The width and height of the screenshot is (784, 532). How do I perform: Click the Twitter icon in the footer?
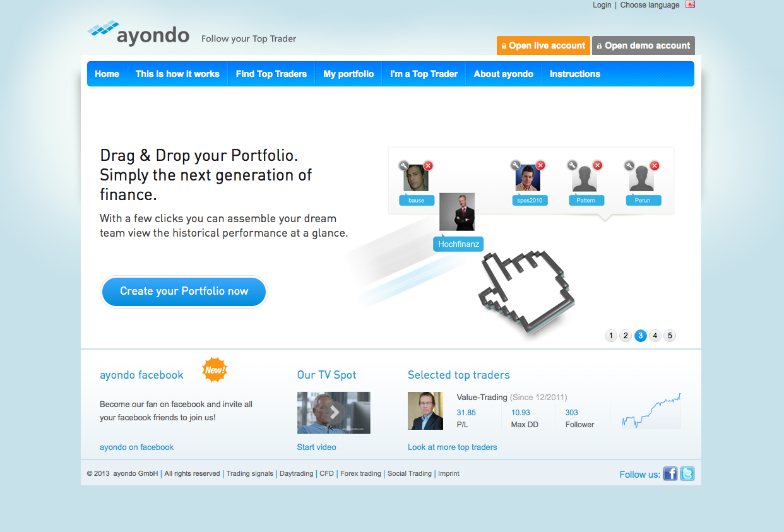687,473
